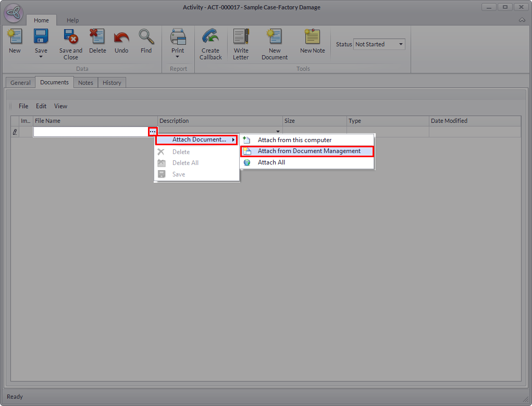Click the Undo arrow icon
Screen dimensions: 532x406
[x=121, y=37]
